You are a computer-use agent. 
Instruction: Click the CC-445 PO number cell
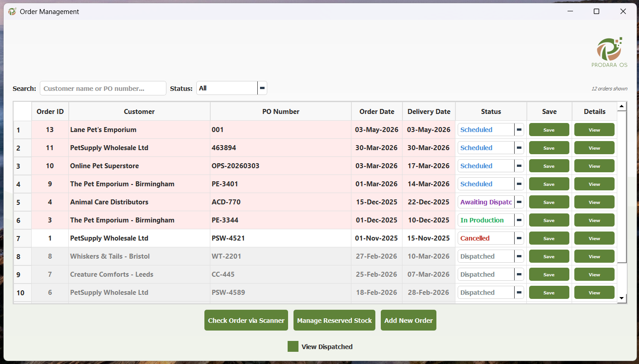[281, 274]
